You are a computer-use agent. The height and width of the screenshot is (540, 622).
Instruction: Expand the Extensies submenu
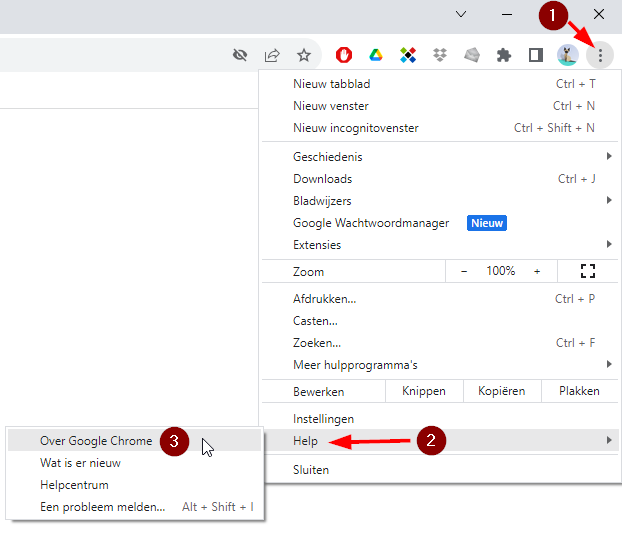(x=440, y=245)
